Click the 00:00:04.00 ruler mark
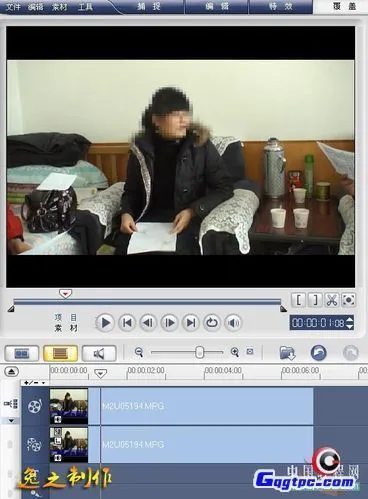 tap(223, 370)
